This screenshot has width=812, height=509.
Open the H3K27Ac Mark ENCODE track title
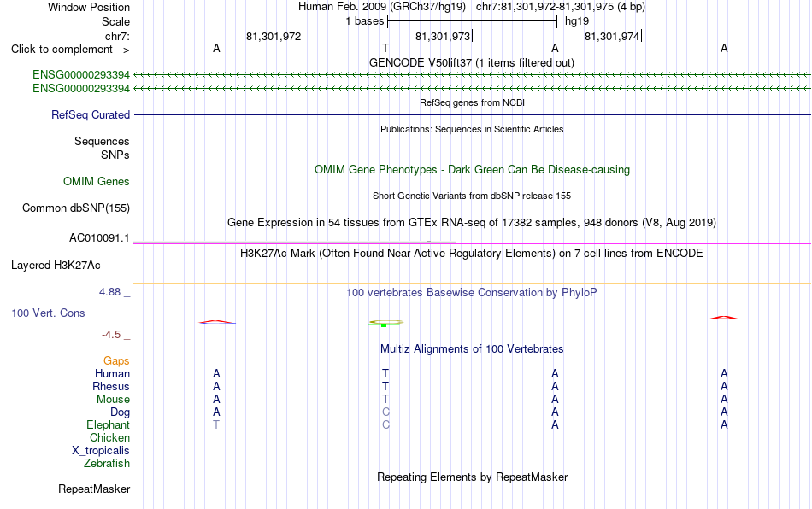click(472, 253)
